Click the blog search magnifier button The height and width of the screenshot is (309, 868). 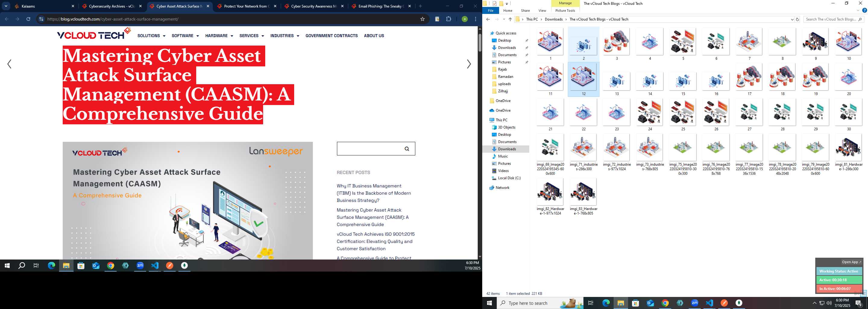coord(407,149)
